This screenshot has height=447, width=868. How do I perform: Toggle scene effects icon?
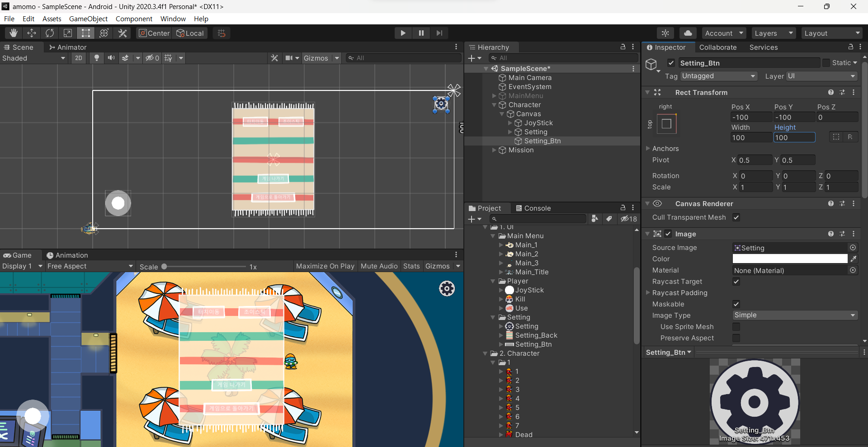[x=125, y=58]
